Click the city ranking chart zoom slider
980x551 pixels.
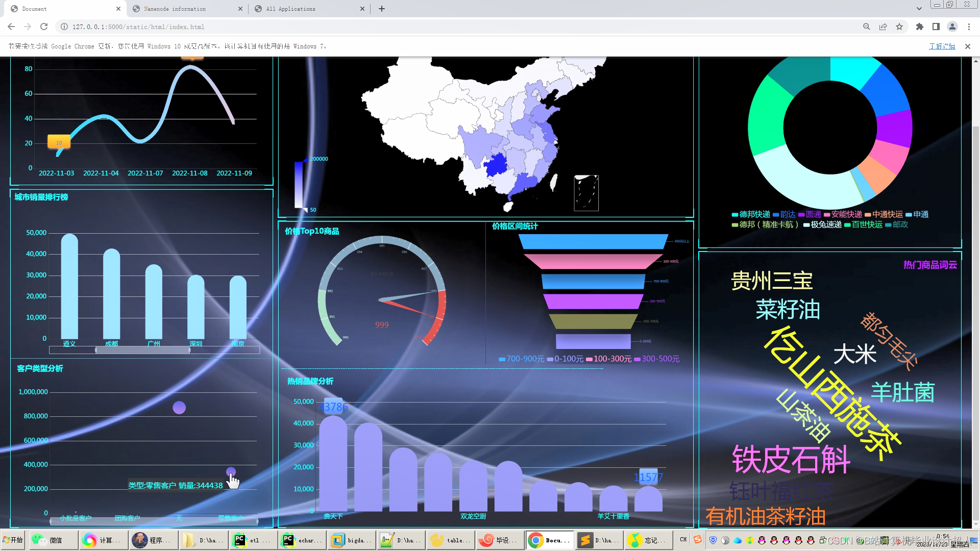click(143, 350)
